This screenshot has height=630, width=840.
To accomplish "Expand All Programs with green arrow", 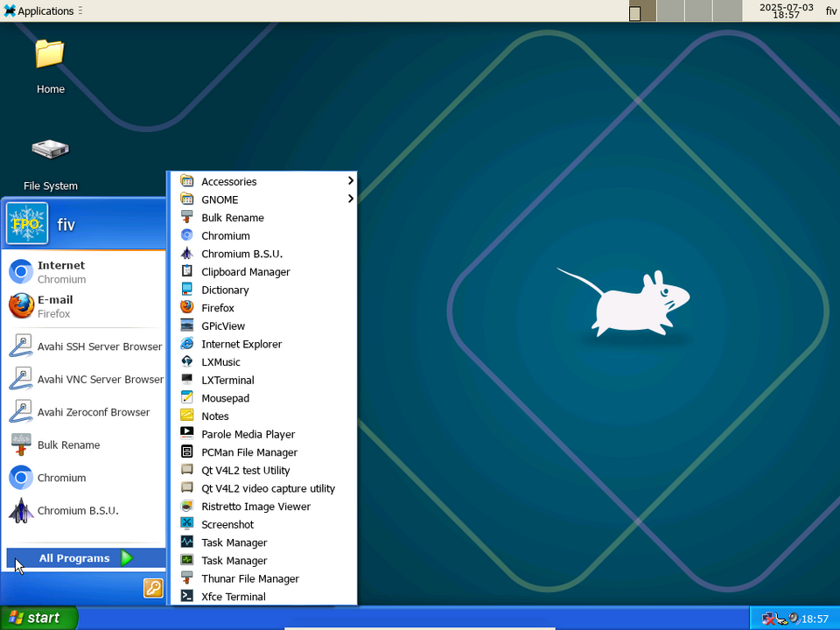I will coord(127,558).
